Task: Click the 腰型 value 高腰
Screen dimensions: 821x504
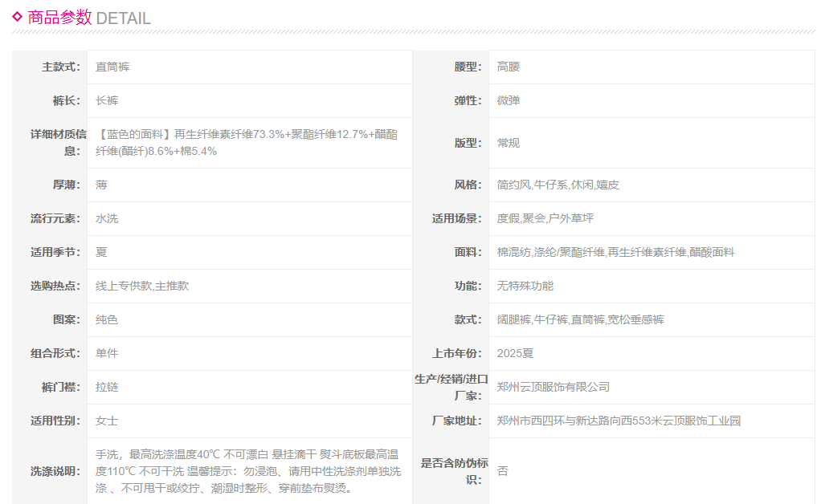Action: pos(509,67)
